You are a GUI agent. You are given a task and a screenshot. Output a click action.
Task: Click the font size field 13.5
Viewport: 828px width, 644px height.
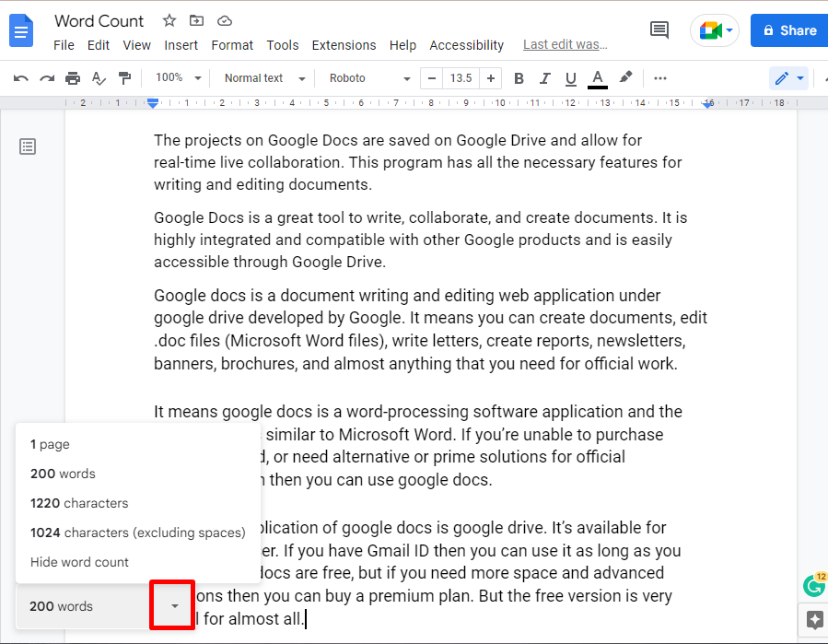coord(461,78)
